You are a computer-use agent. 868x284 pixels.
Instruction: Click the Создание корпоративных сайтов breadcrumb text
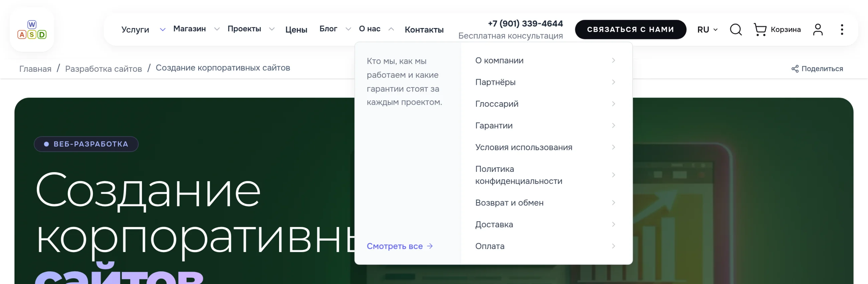[x=223, y=68]
